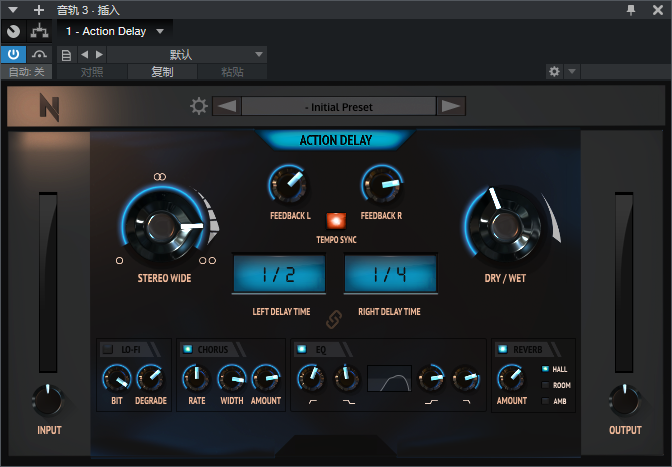Click the Nembrini N logo
The width and height of the screenshot is (672, 467).
(49, 107)
